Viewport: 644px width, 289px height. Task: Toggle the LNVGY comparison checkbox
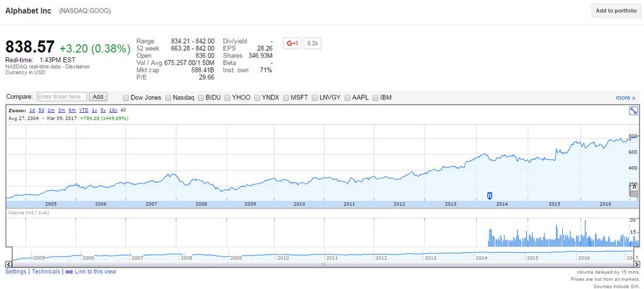pyautogui.click(x=314, y=98)
